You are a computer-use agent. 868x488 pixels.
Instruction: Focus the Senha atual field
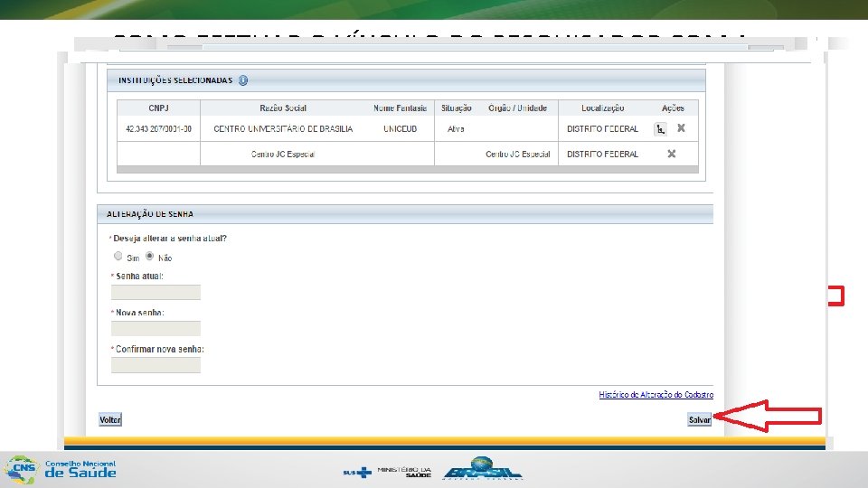[156, 292]
